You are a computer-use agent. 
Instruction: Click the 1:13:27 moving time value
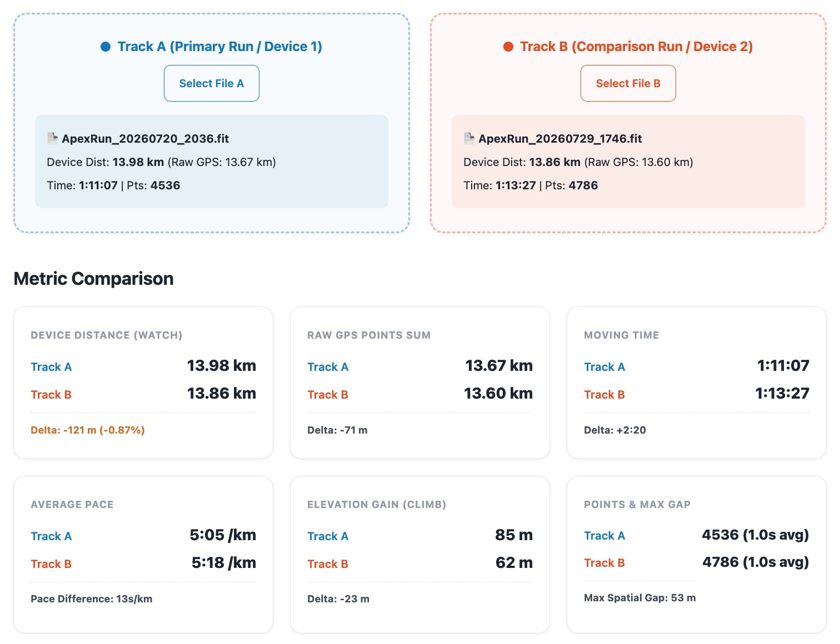pyautogui.click(x=782, y=394)
